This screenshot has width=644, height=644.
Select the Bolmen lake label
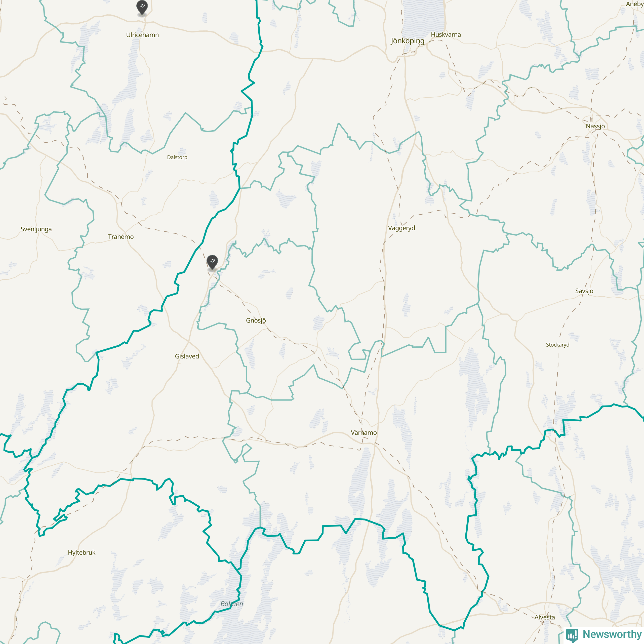tap(232, 604)
